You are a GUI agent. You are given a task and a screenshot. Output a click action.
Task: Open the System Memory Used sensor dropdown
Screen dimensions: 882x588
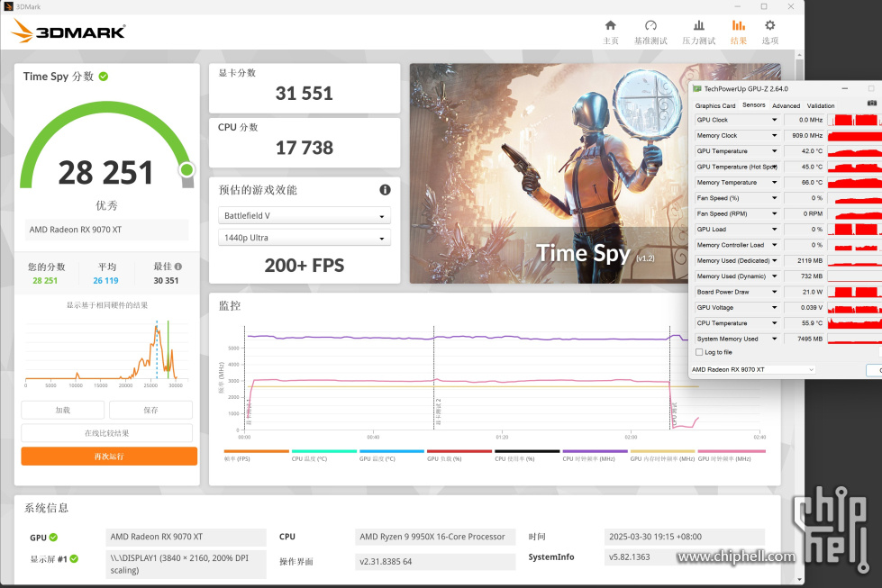coord(775,339)
